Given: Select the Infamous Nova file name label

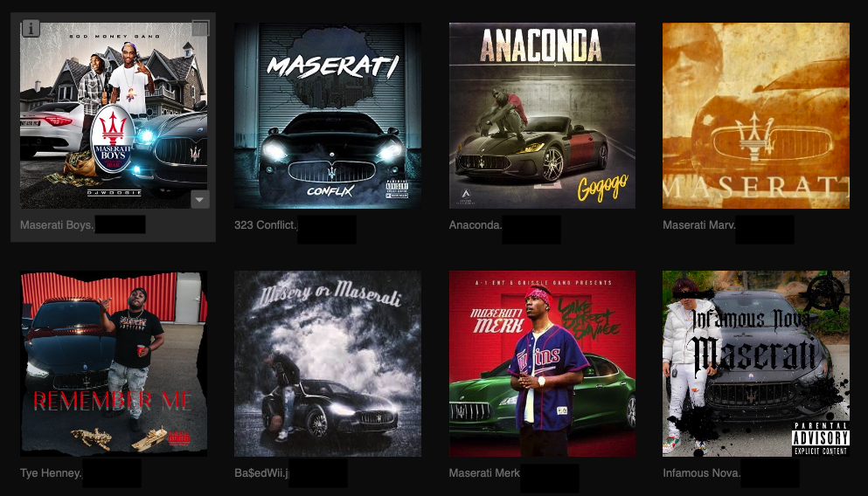Looking at the screenshot, I should pyautogui.click(x=702, y=473).
